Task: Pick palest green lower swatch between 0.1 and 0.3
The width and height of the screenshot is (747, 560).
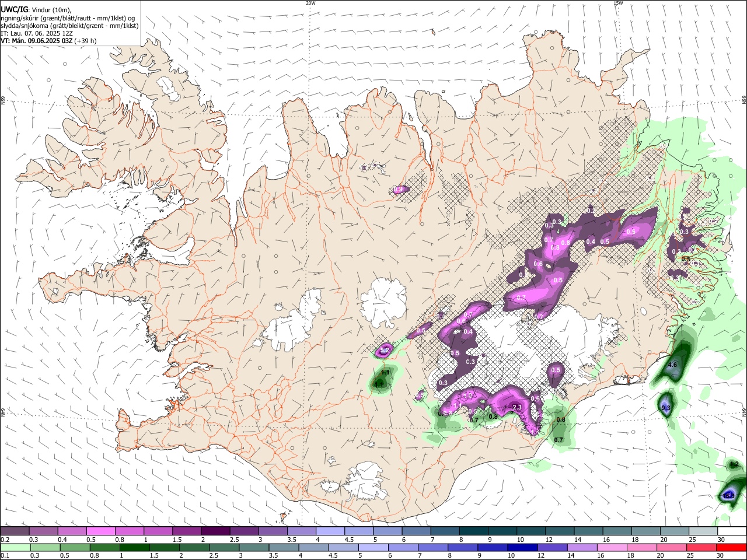Action: [15, 548]
